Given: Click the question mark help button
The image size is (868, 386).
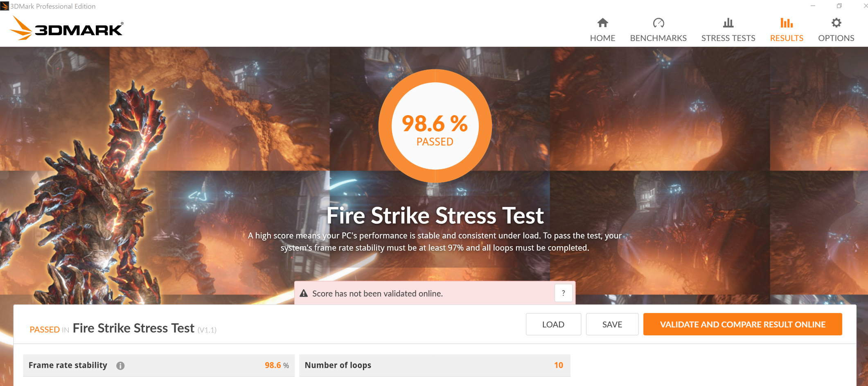Looking at the screenshot, I should click(x=564, y=293).
